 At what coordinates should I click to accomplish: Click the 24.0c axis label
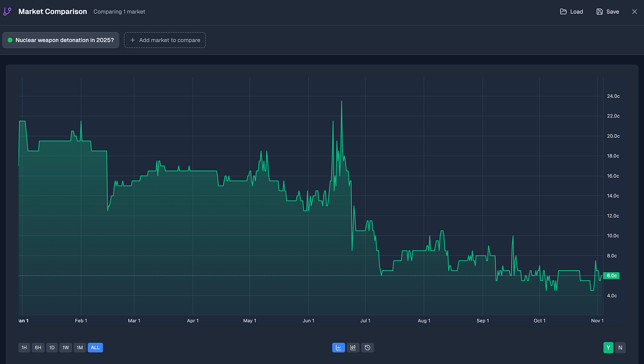613,96
